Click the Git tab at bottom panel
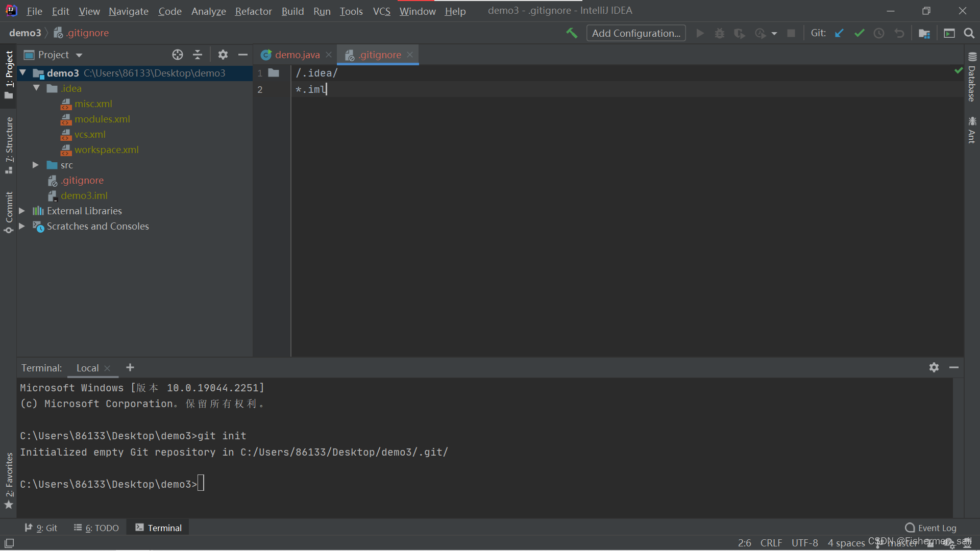Screen dimensions: 980x551 (x=42, y=528)
